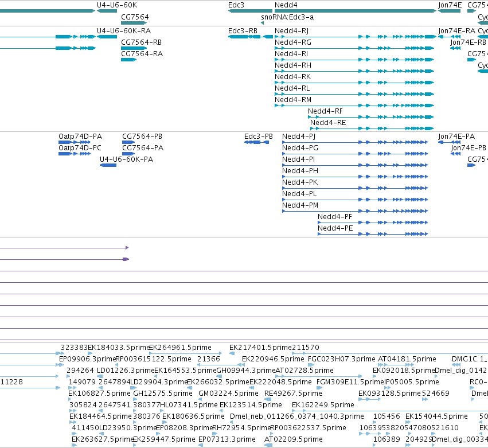Select protein U4-U6-60K-PA
The image size is (488, 448).
[108, 165]
